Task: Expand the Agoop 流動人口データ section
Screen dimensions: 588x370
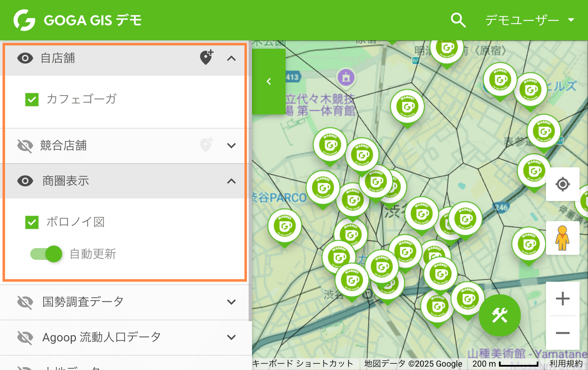Action: [231, 337]
